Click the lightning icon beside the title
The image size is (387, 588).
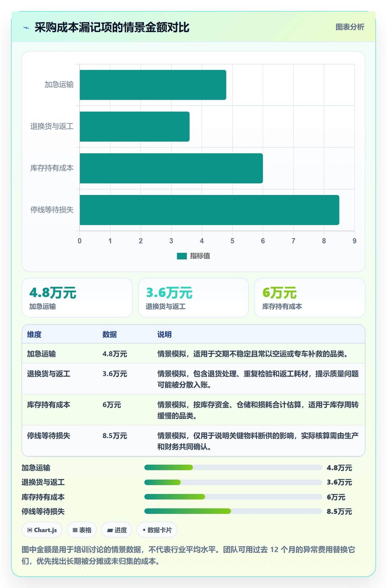tap(26, 28)
